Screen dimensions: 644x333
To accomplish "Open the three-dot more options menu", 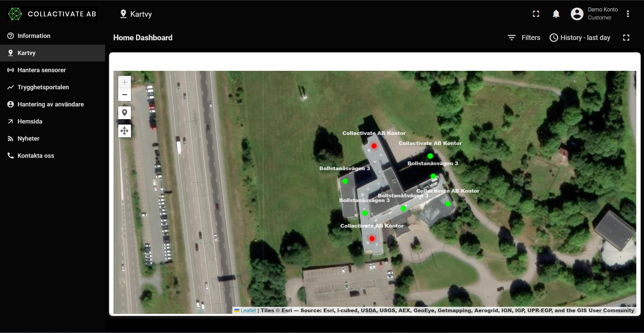I will 628,14.
